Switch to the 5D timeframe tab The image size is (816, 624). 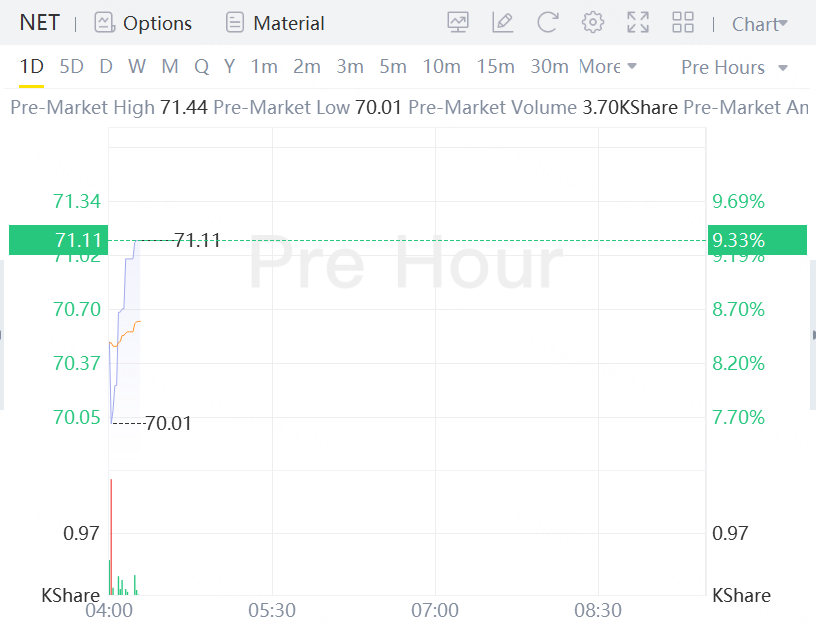pos(72,67)
